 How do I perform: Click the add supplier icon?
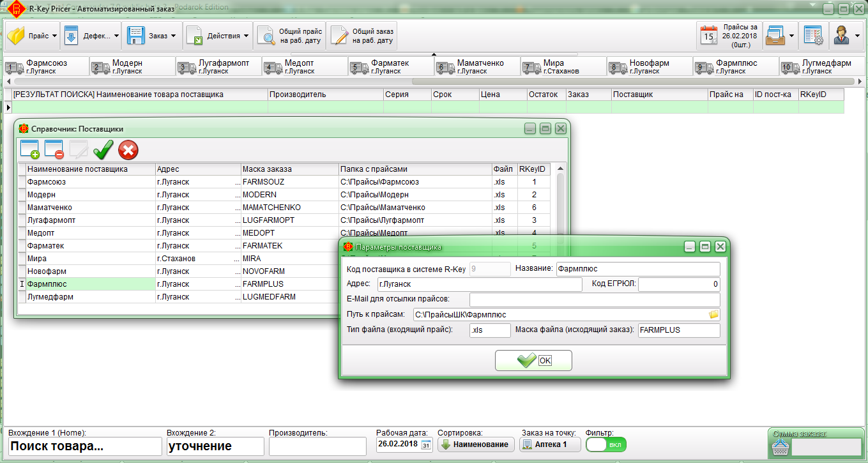point(29,149)
